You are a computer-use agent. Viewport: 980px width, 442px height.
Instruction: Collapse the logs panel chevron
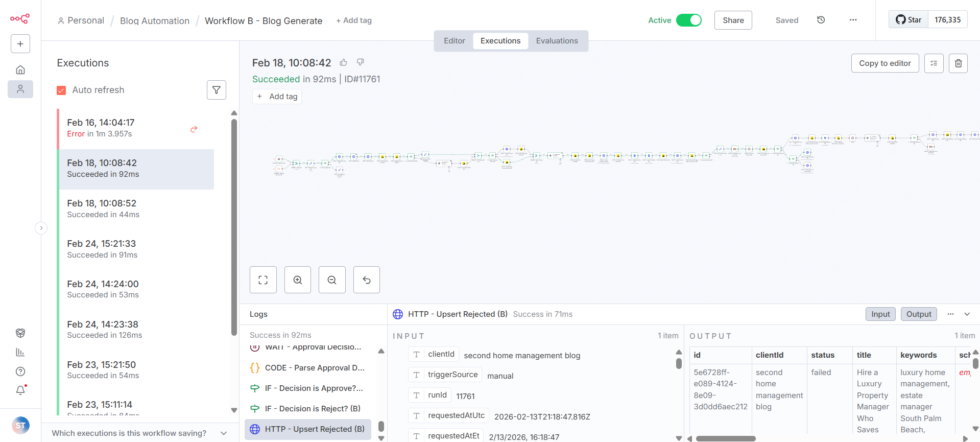point(967,314)
